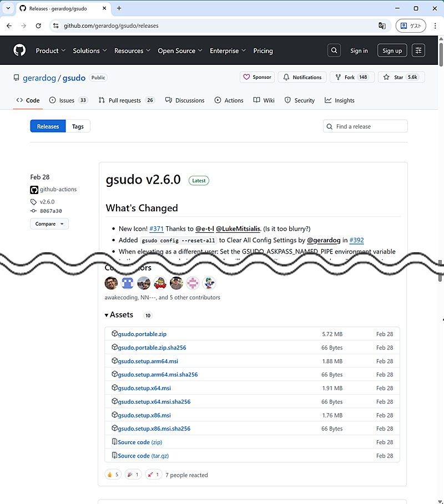Click the GitHub logo icon
Image resolution: width=444 pixels, height=504 pixels.
[19, 50]
